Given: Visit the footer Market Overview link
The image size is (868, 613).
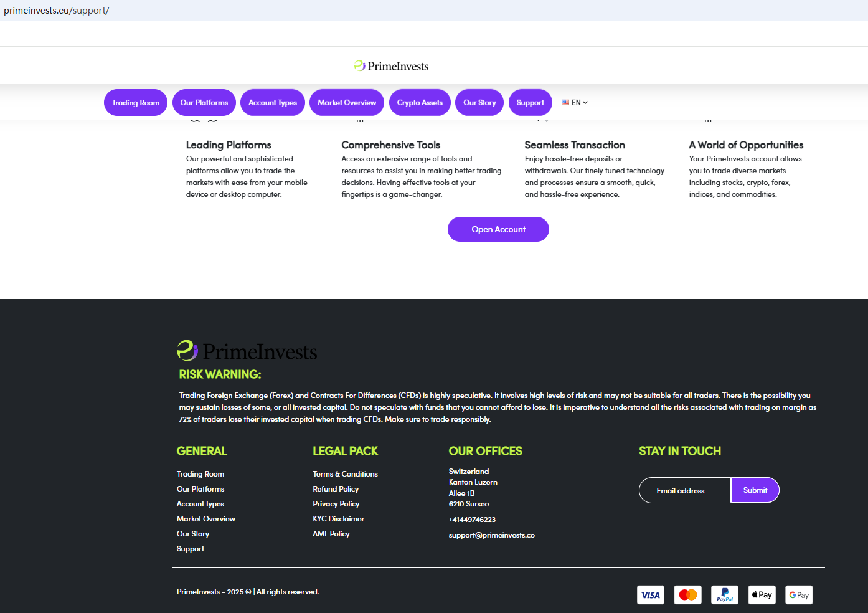Looking at the screenshot, I should 206,519.
